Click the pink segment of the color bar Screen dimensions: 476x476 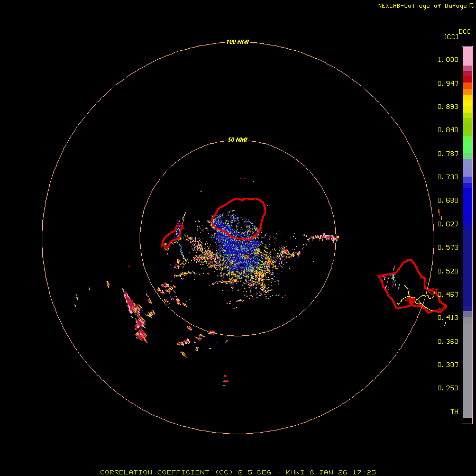coord(467,57)
